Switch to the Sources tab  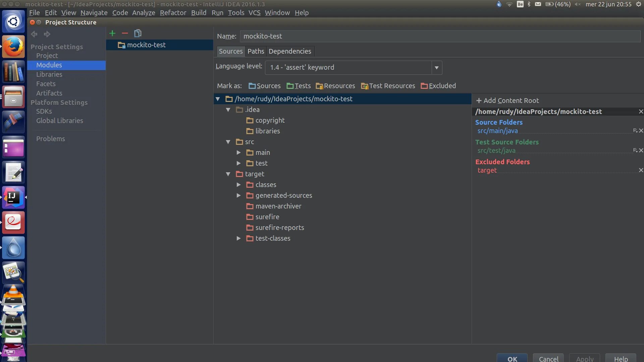coord(231,51)
